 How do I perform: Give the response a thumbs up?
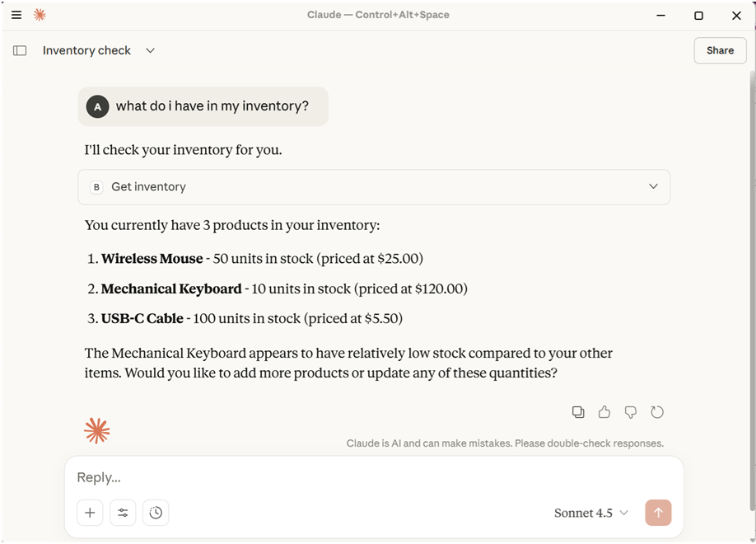(x=604, y=412)
